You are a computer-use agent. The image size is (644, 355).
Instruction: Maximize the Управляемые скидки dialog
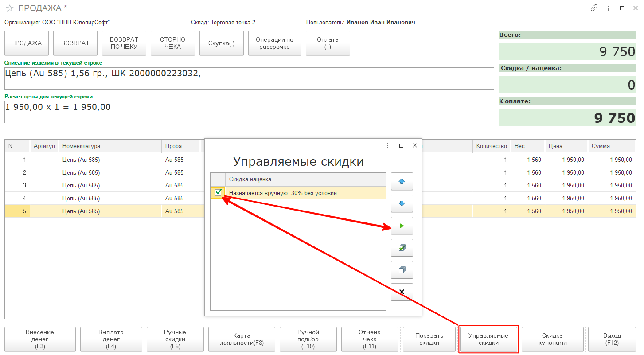(401, 145)
